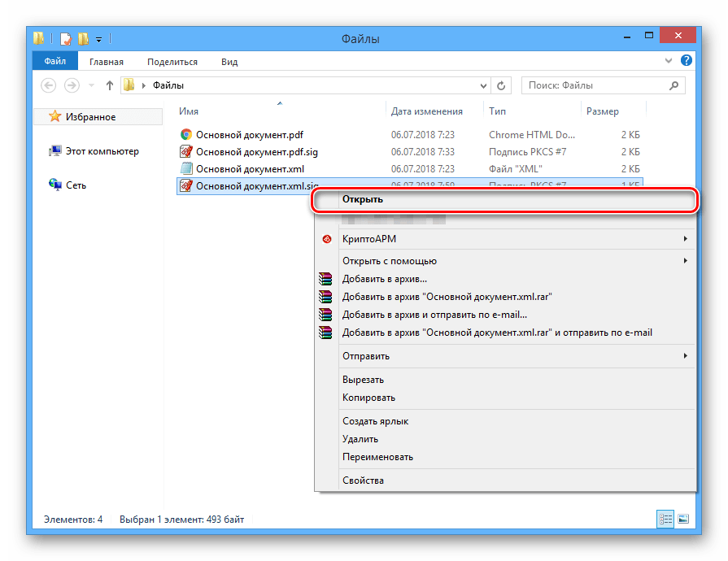Switch to large thumbnails view icon
728x561 pixels.
pyautogui.click(x=683, y=519)
